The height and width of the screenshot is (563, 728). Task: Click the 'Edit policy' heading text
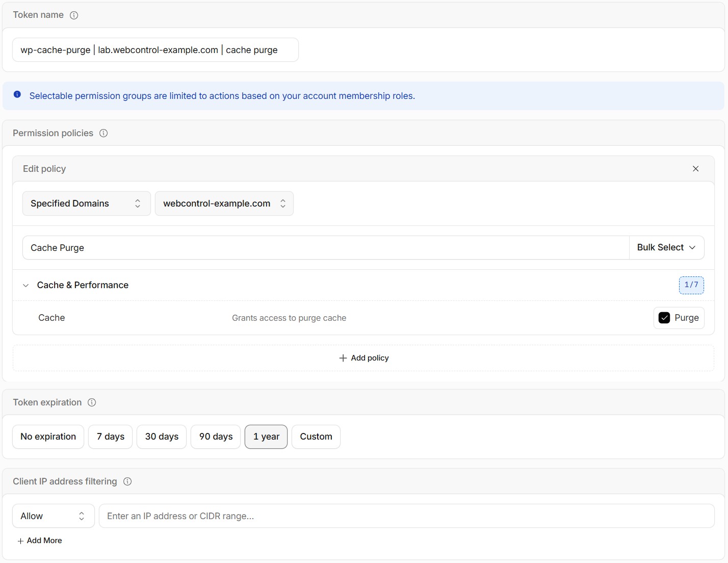[44, 169]
